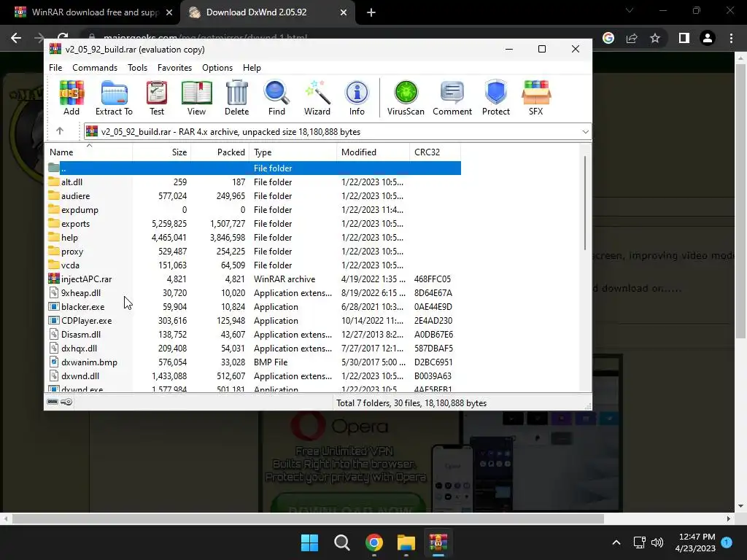The width and height of the screenshot is (747, 560).
Task: Open Chrome's tab search chevron
Action: pyautogui.click(x=630, y=10)
